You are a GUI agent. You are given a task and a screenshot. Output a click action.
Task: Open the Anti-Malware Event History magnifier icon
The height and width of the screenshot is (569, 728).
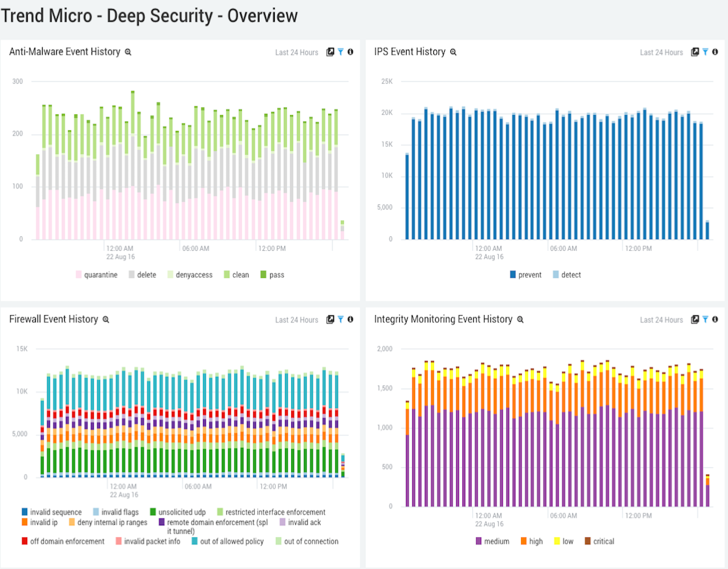click(128, 52)
